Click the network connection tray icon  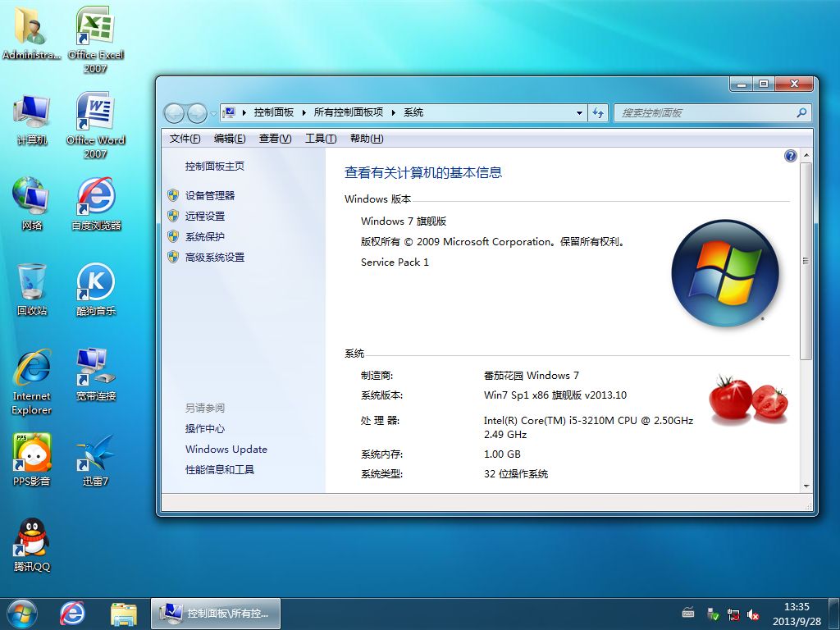point(733,614)
